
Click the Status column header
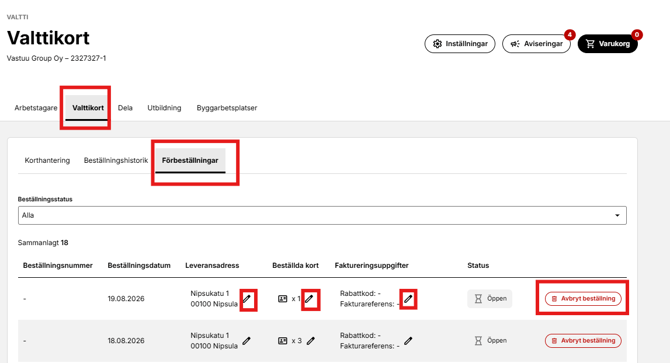click(x=478, y=265)
